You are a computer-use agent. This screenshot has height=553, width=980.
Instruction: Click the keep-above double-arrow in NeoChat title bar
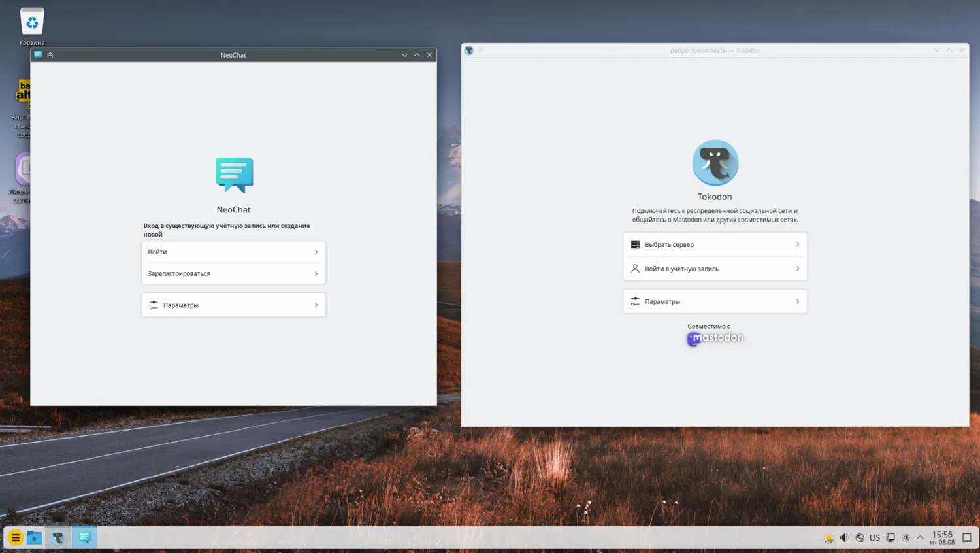pos(50,55)
